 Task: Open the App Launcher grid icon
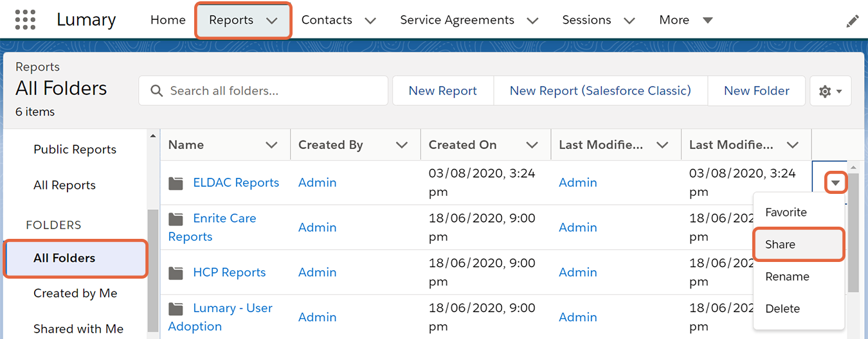point(25,20)
